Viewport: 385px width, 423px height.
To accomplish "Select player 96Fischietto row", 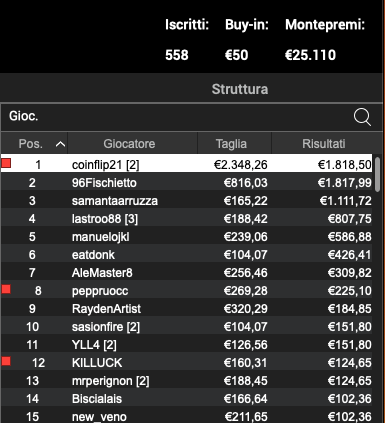I will click(187, 183).
